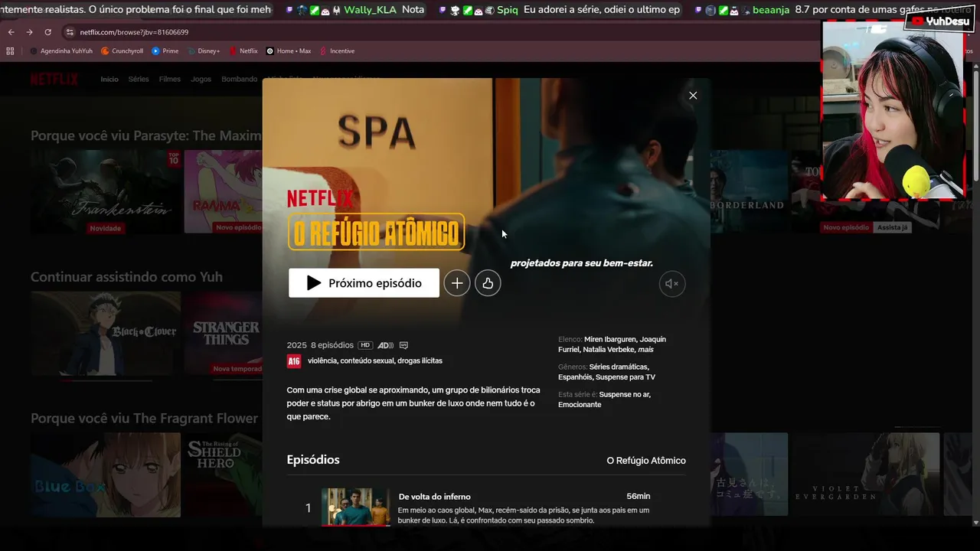Click the Episódios section heading
Image resolution: width=980 pixels, height=551 pixels.
pyautogui.click(x=313, y=460)
